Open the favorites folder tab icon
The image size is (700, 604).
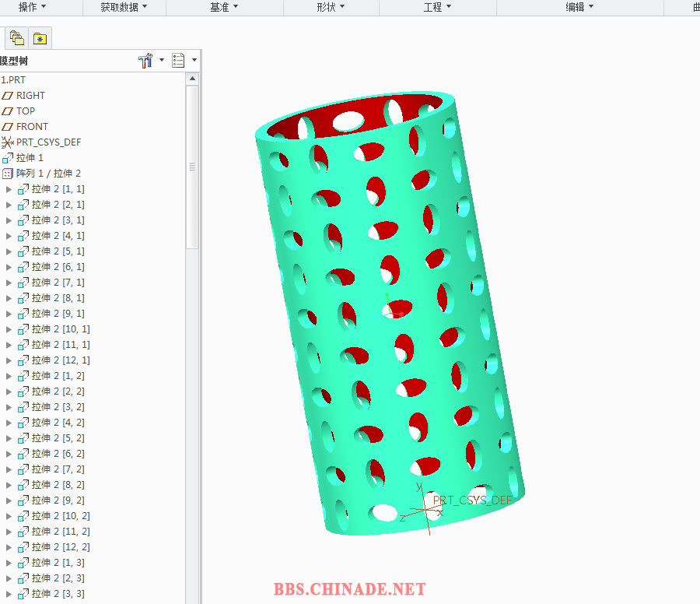tap(40, 38)
